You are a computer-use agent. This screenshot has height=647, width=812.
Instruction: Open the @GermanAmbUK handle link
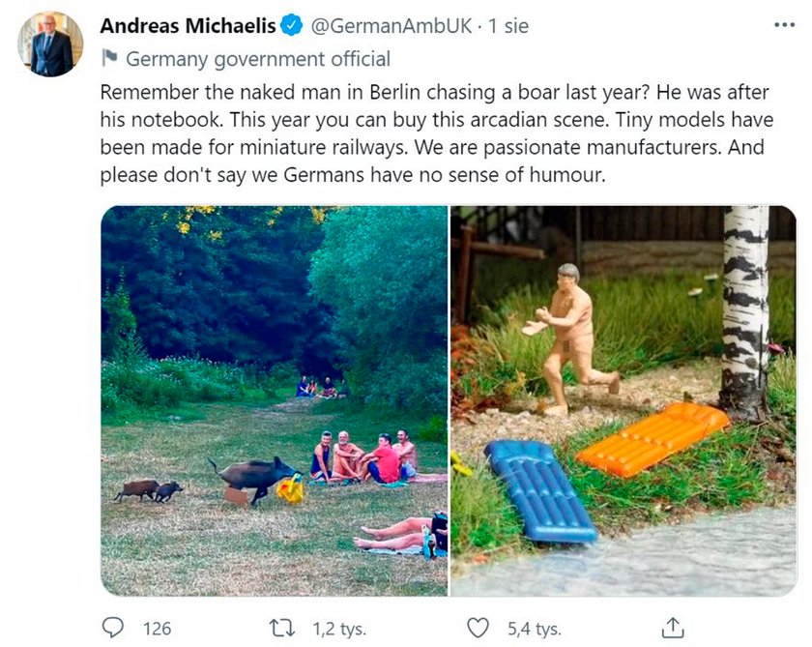[x=391, y=25]
